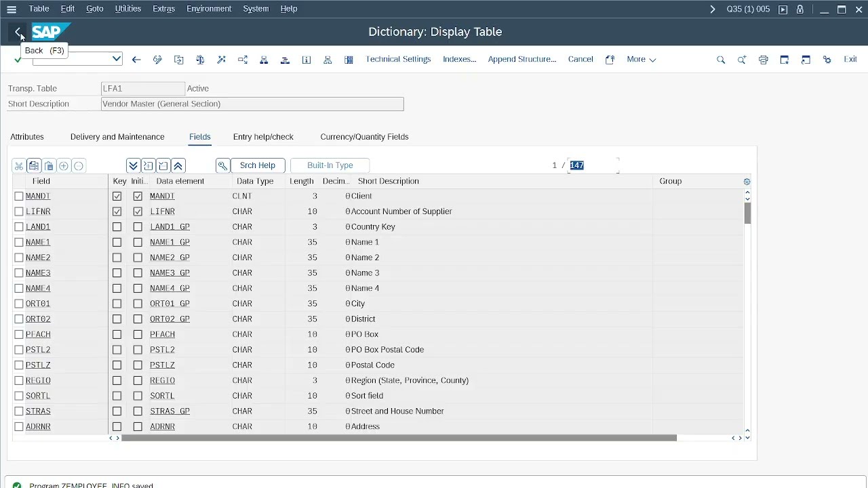Click the Expand All double-down icon
868x488 pixels.
pos(133,166)
